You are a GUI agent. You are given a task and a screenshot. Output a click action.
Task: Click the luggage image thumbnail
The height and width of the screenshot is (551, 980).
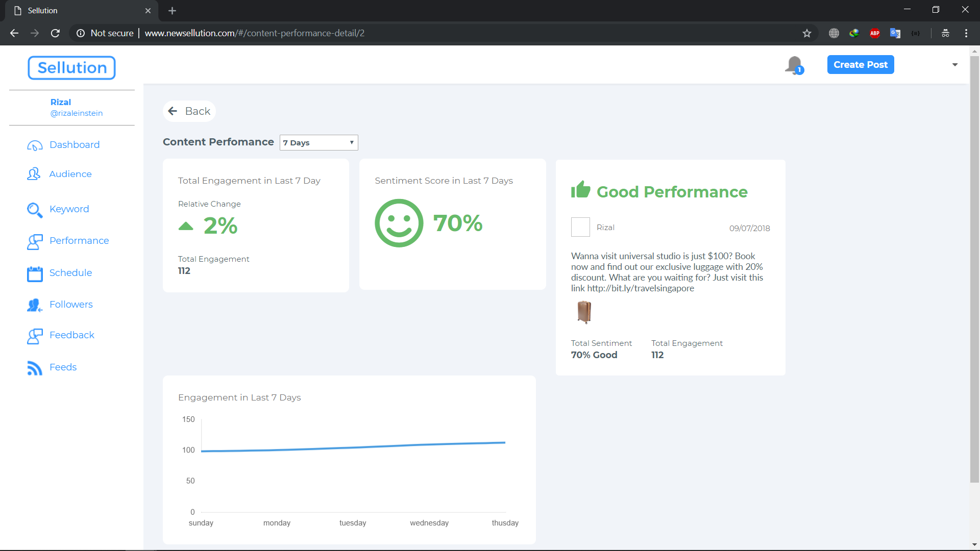point(584,312)
